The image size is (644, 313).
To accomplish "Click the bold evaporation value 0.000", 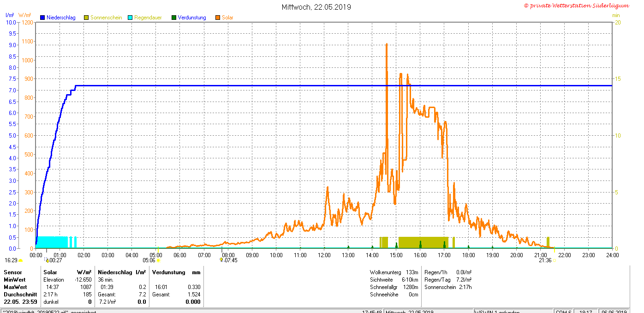I will [193, 302].
